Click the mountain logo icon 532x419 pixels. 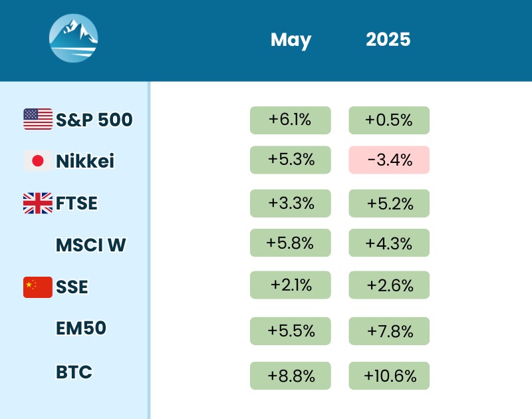(74, 39)
